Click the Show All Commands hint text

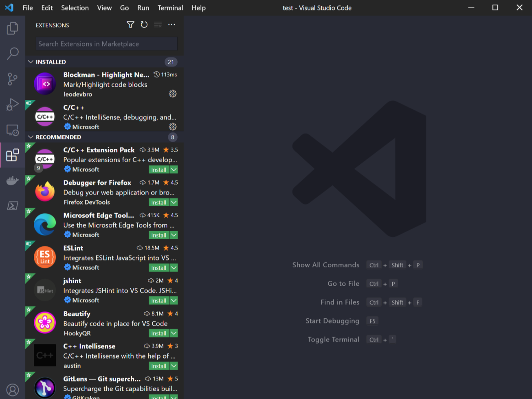(326, 265)
